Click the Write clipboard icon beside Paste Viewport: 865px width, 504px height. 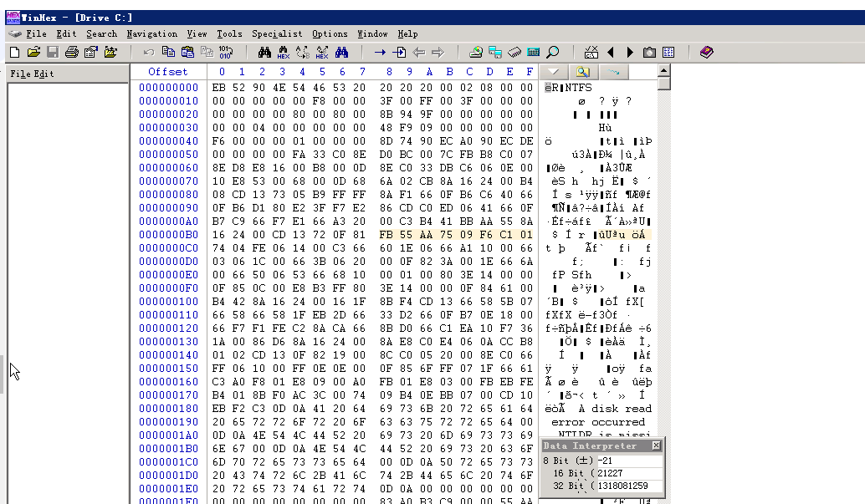(x=207, y=52)
